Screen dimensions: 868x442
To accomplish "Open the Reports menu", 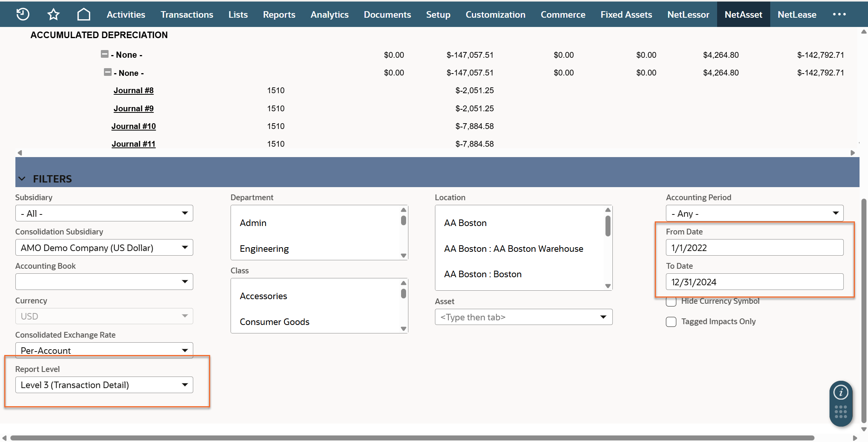I will pyautogui.click(x=279, y=14).
